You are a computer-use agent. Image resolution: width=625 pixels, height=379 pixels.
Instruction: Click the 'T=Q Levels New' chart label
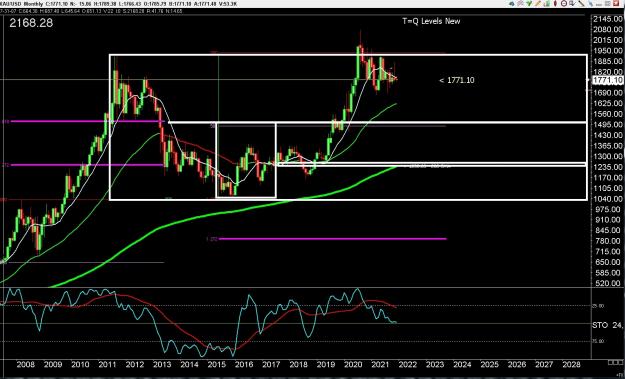click(x=431, y=21)
